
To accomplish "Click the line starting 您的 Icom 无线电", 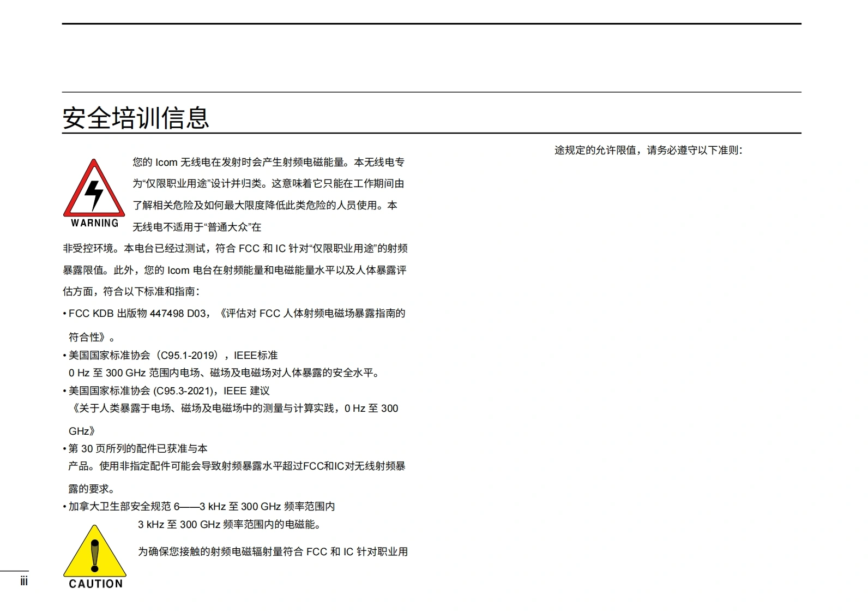I will point(268,163).
